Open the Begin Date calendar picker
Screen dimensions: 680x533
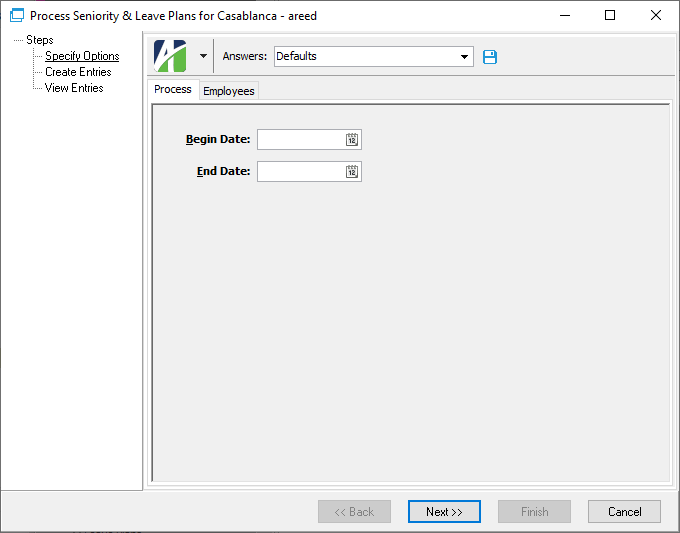pos(352,140)
